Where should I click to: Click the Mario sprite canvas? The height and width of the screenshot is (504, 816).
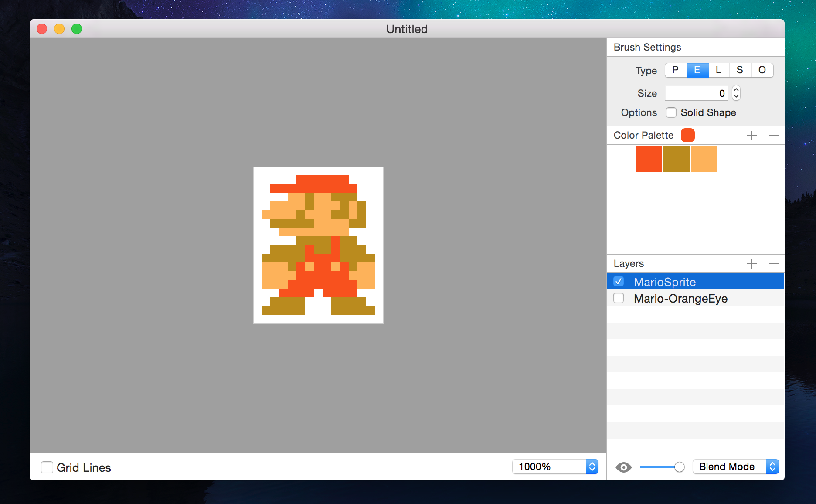coord(318,245)
